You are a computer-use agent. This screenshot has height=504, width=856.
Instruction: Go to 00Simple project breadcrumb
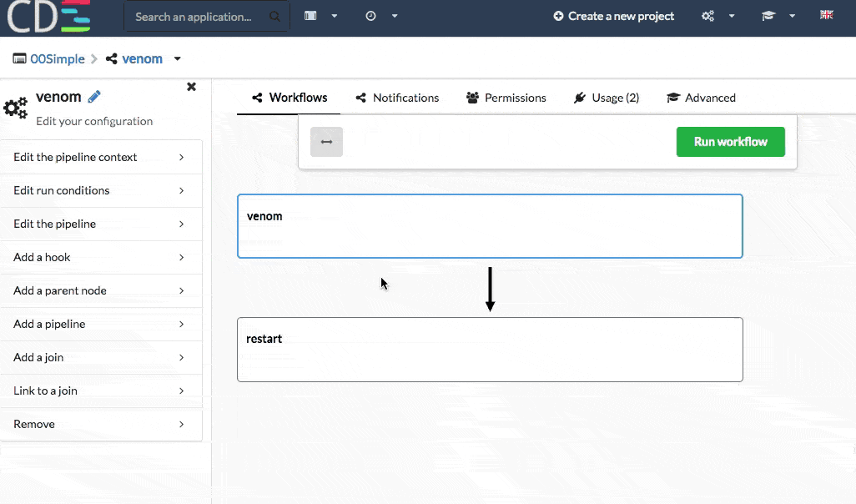tap(58, 59)
